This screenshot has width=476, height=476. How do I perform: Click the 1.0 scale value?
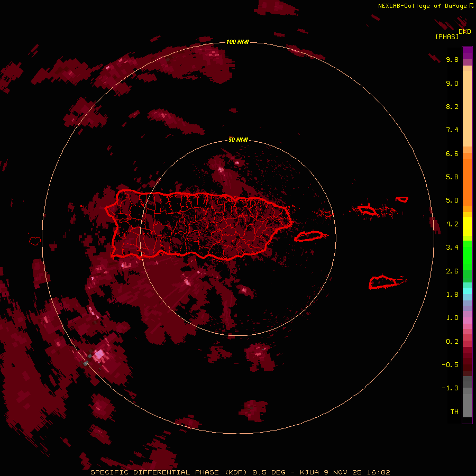(x=452, y=318)
